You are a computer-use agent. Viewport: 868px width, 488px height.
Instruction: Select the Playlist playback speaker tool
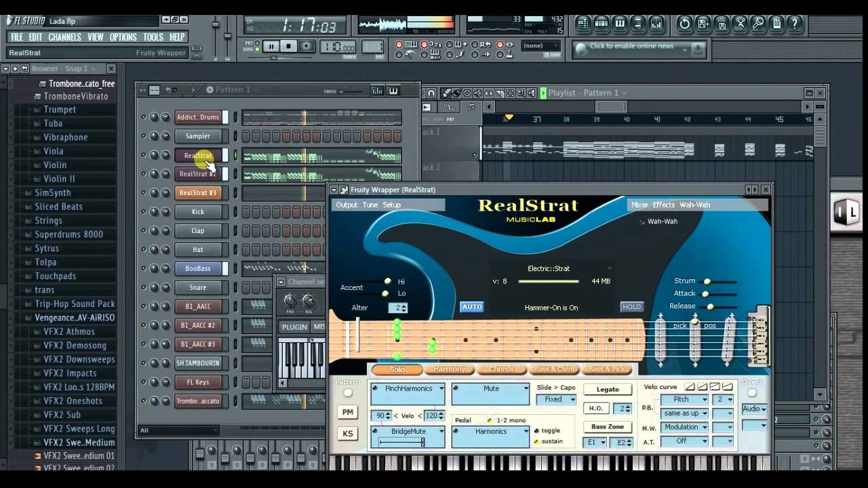tap(532, 93)
